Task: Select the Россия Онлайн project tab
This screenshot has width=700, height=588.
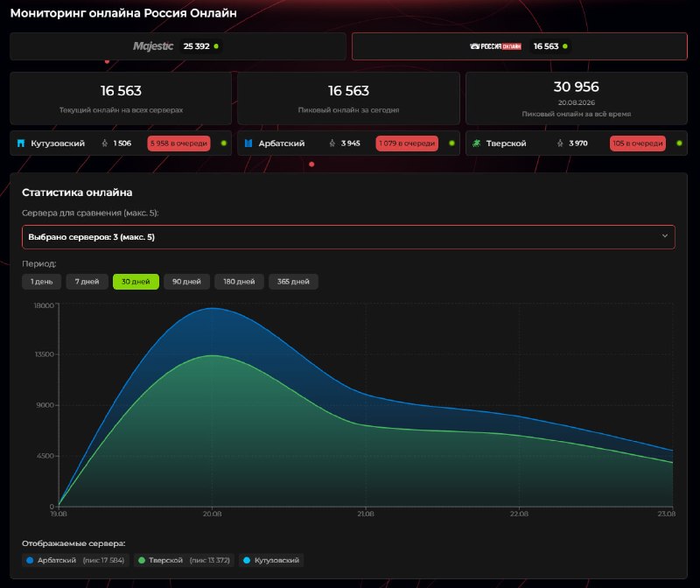Action: pyautogui.click(x=520, y=46)
